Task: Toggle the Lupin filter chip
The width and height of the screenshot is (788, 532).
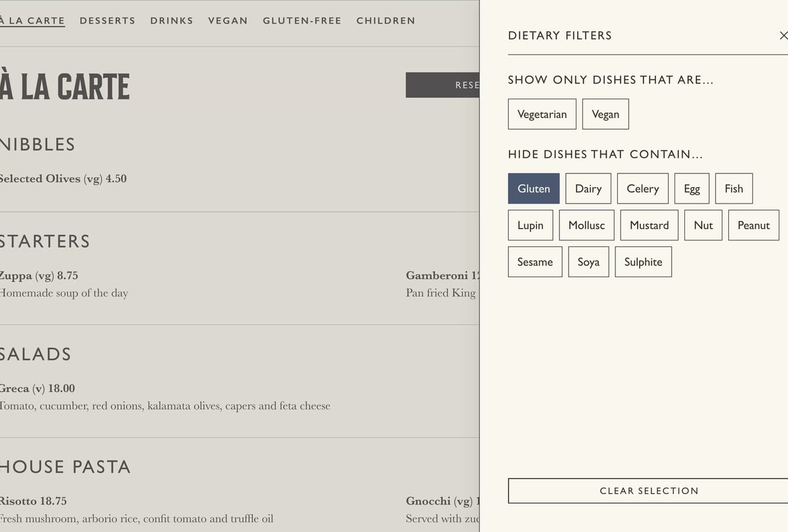Action: pyautogui.click(x=530, y=225)
